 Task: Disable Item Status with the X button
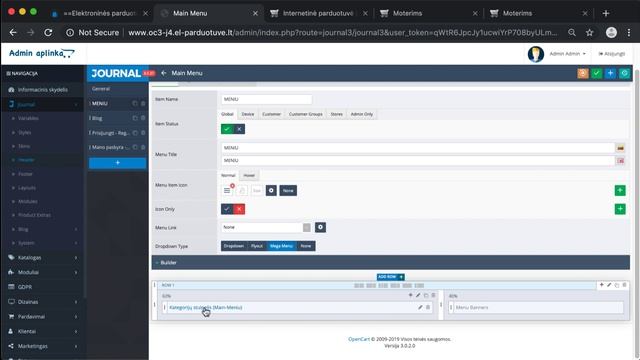click(239, 129)
